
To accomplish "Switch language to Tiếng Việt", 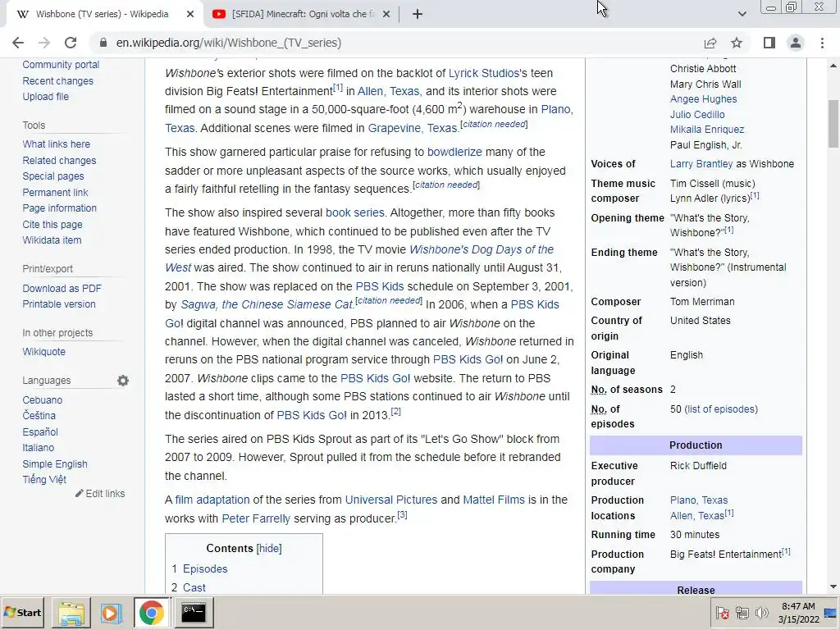I will 44,479.
